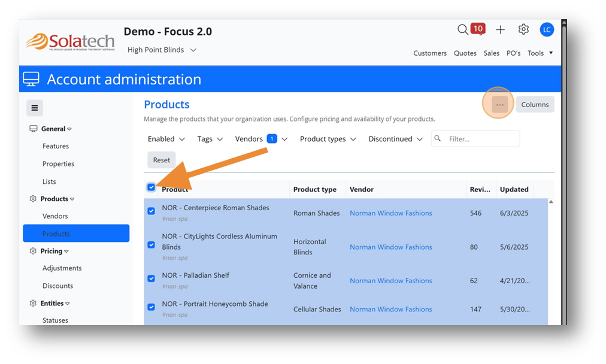Collapse the Entities sidebar section

55,303
